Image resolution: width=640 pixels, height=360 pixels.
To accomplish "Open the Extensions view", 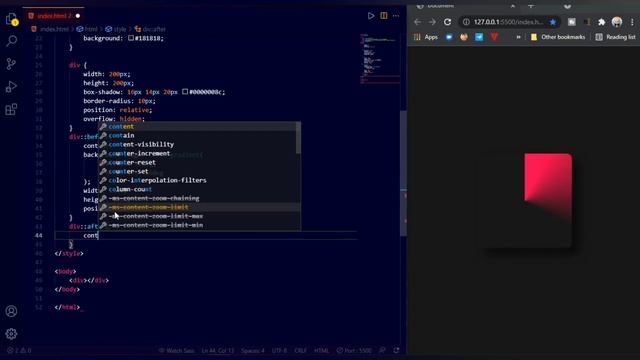I will point(11,109).
